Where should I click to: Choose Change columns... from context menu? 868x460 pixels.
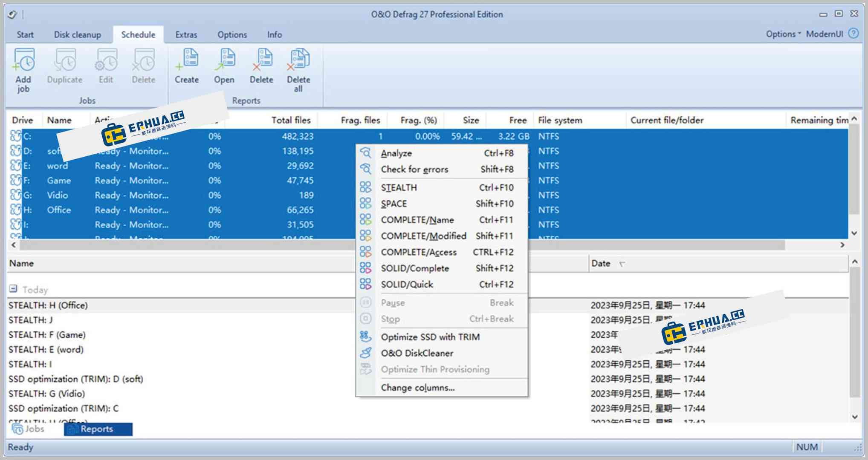pyautogui.click(x=418, y=388)
